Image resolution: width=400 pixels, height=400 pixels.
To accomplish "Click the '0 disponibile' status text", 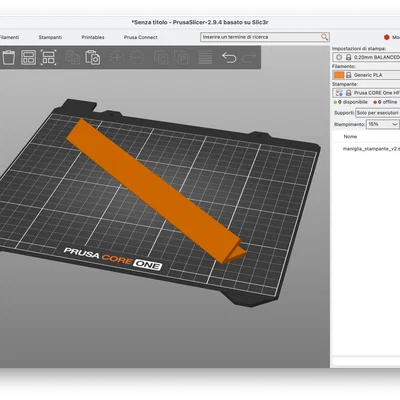I will click(353, 102).
